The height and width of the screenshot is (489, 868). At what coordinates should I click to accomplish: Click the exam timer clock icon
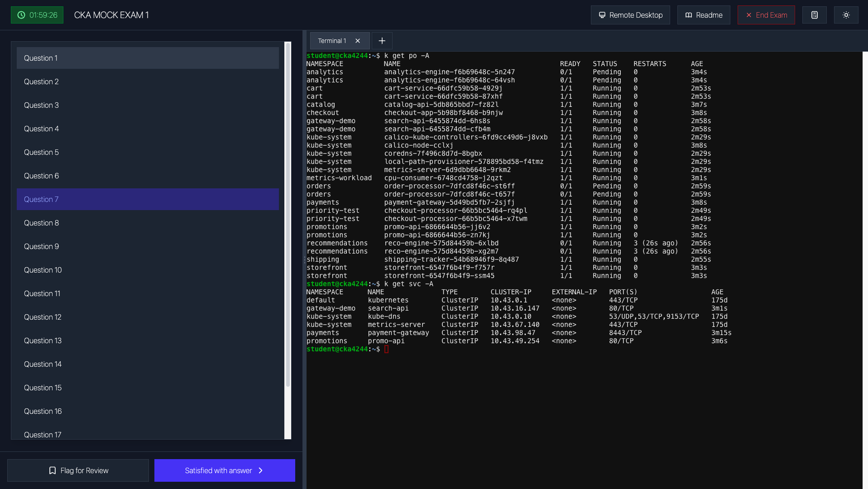[x=21, y=15]
